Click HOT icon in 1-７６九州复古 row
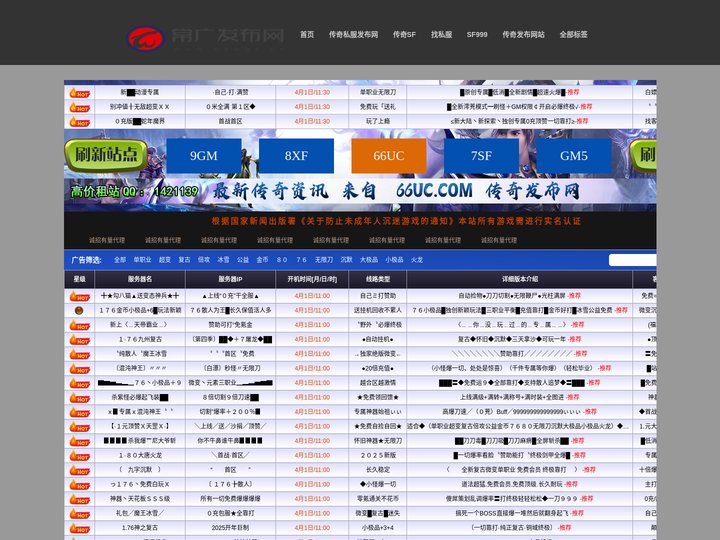720x540 pixels. coord(79,340)
